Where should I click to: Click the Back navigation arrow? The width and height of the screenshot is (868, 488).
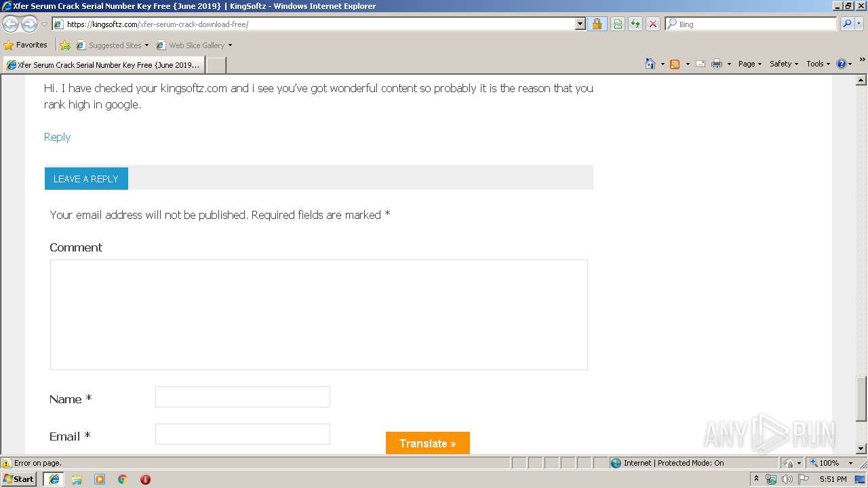10,24
